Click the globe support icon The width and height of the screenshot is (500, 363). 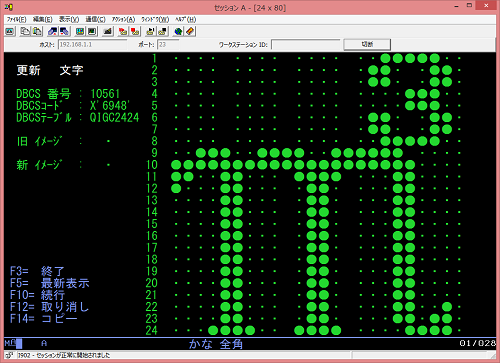pyautogui.click(x=178, y=32)
